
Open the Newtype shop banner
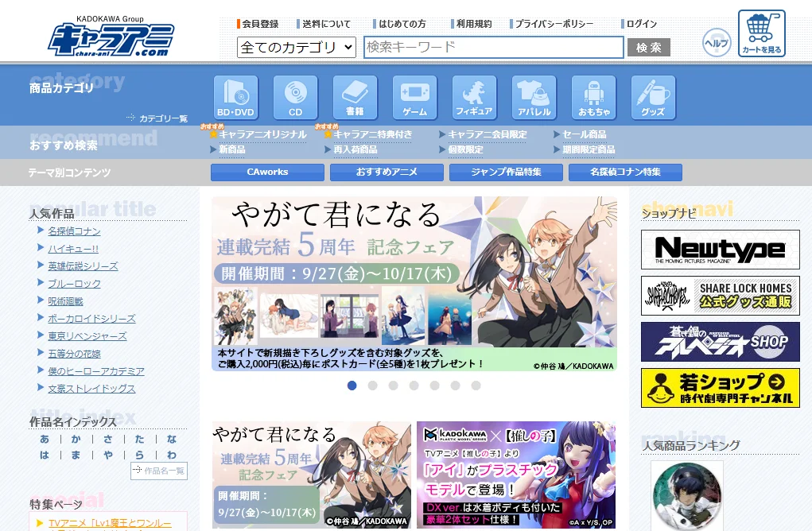pos(721,250)
